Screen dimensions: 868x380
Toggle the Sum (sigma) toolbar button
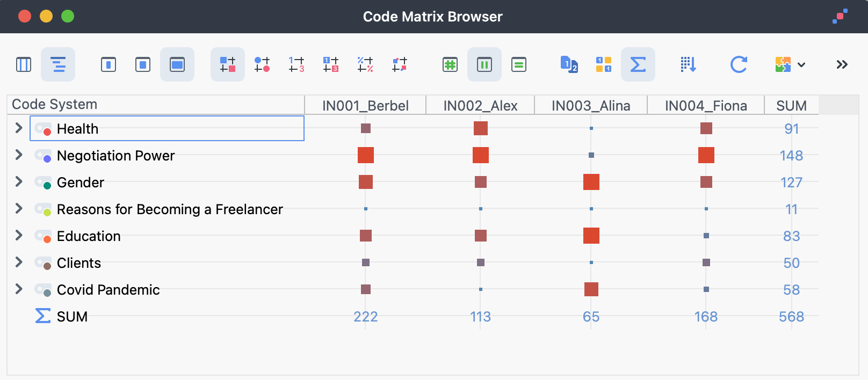pos(638,65)
